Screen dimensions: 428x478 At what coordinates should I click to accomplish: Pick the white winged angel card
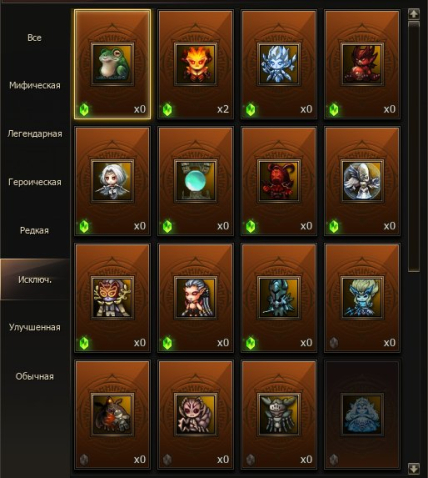pos(362,181)
